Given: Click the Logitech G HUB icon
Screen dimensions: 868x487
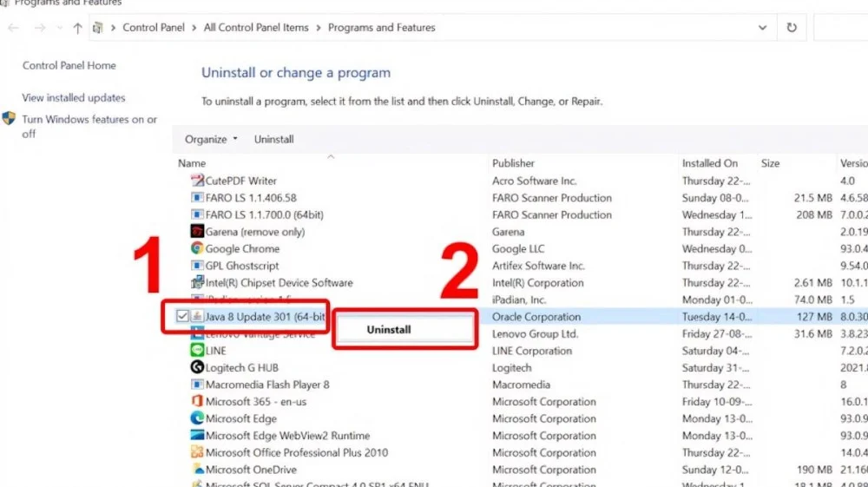Looking at the screenshot, I should [197, 367].
